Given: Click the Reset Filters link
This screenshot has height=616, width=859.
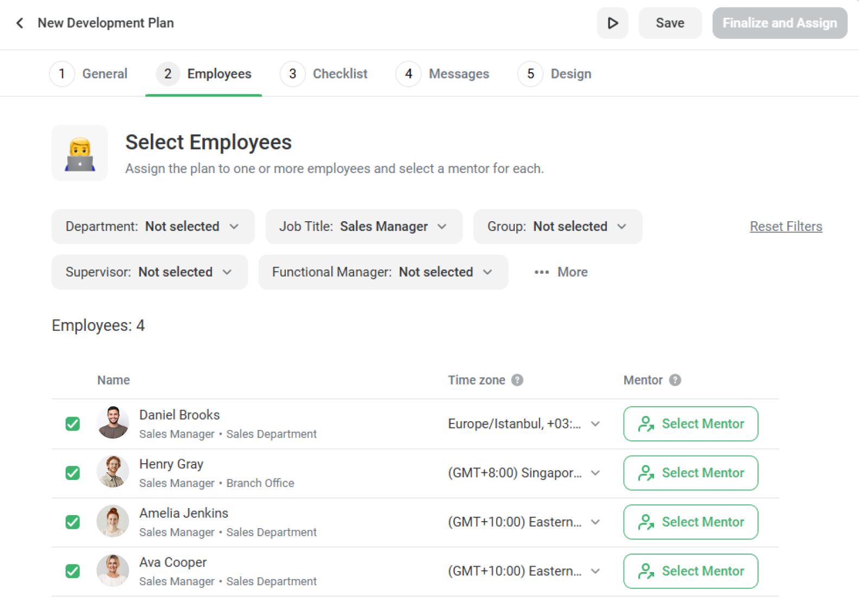Looking at the screenshot, I should click(x=786, y=227).
